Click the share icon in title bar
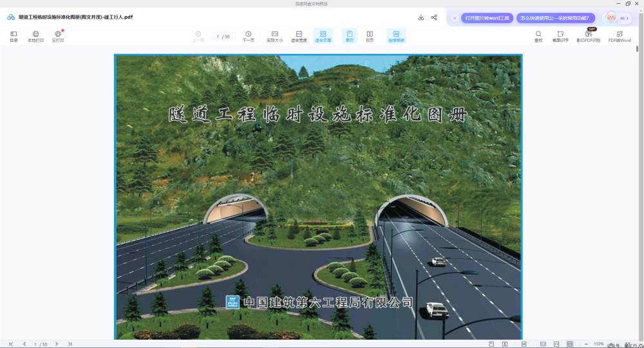 [434, 17]
